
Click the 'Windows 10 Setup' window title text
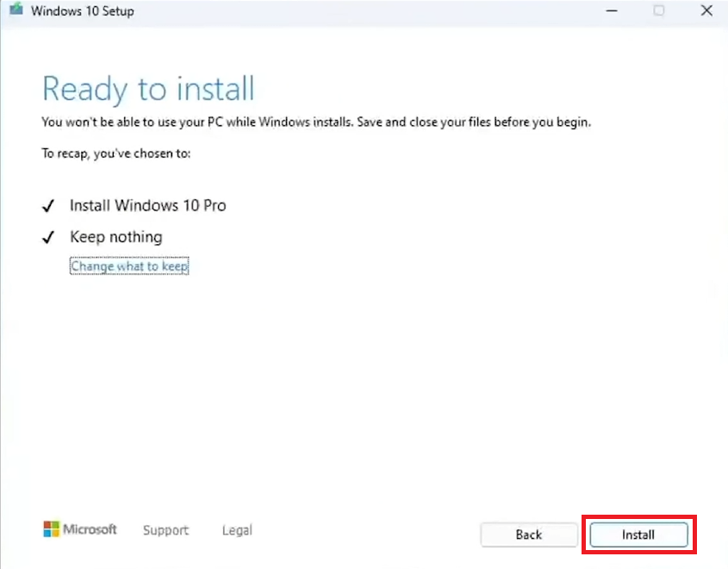[83, 10]
